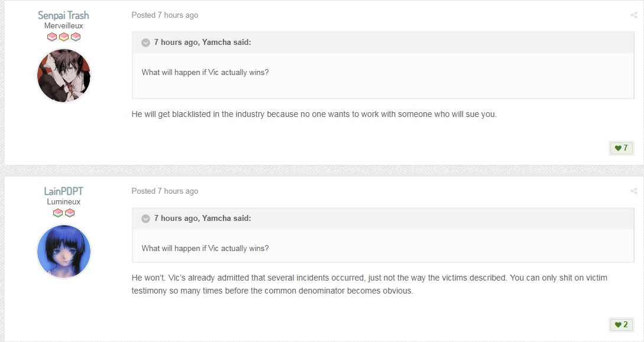The image size is (644, 342).
Task: Click the share icon on Senpai Trash's post
Action: 633,15
